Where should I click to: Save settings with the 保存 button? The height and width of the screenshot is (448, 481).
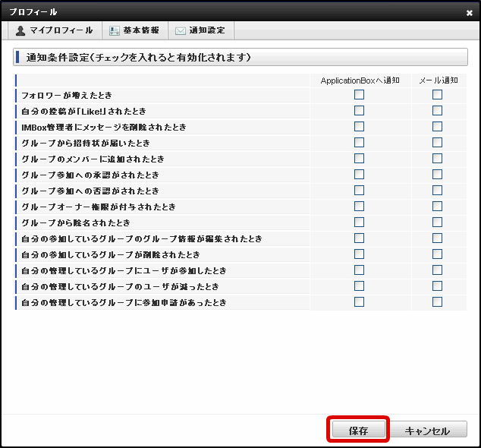click(x=358, y=429)
